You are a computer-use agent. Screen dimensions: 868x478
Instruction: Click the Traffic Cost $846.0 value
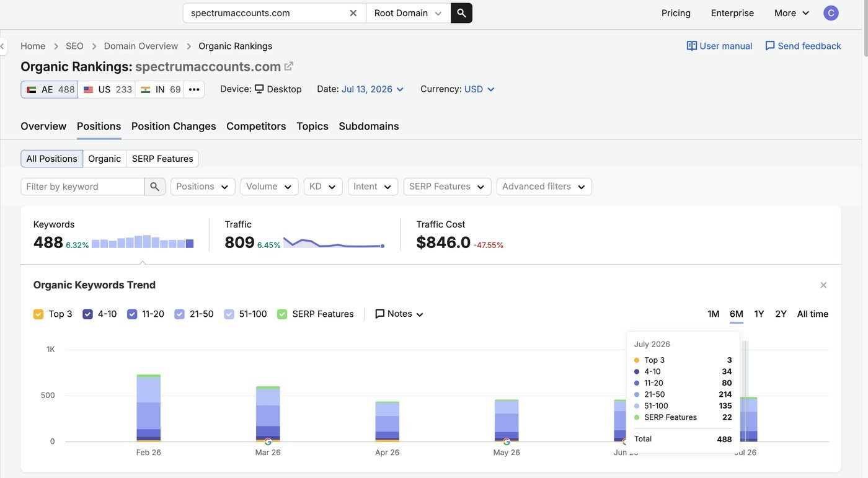(443, 242)
